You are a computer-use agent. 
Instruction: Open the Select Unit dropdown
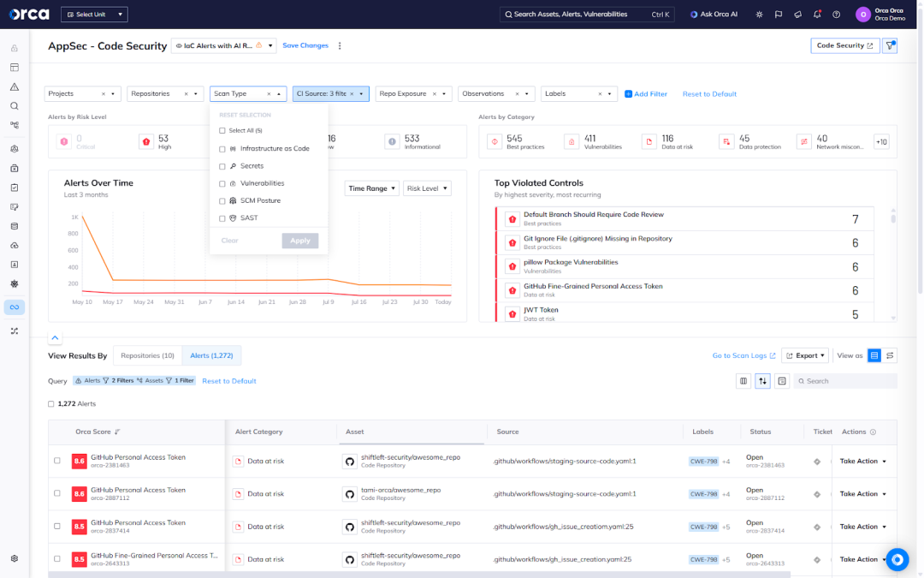(94, 15)
